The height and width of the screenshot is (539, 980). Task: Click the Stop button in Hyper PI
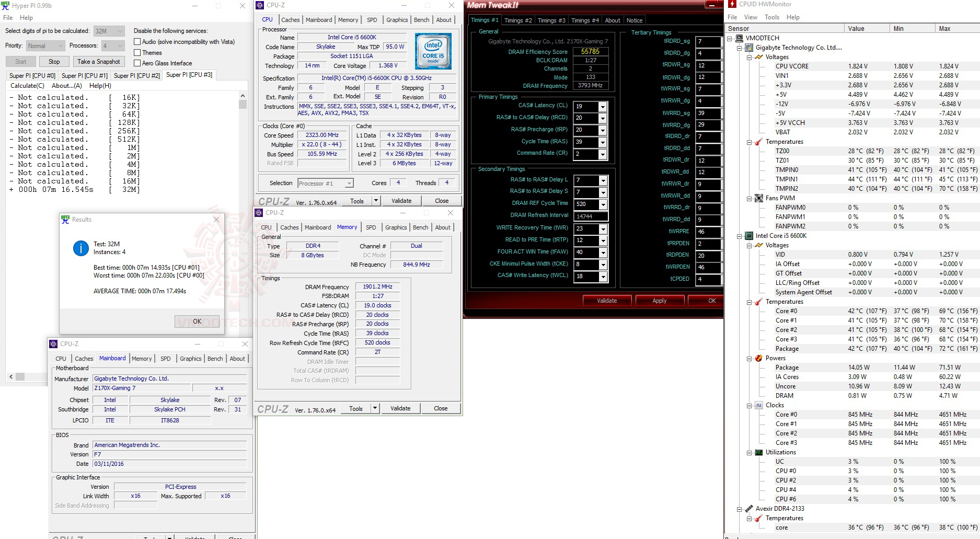[54, 62]
